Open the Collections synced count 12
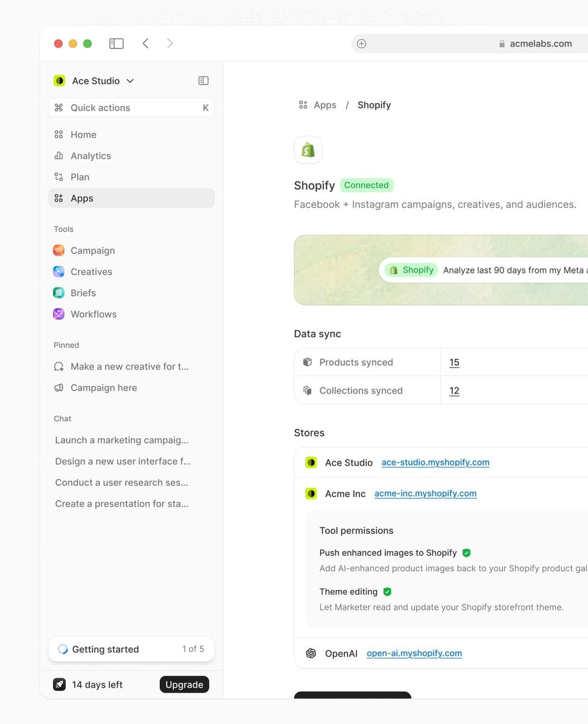588x724 pixels. click(455, 390)
